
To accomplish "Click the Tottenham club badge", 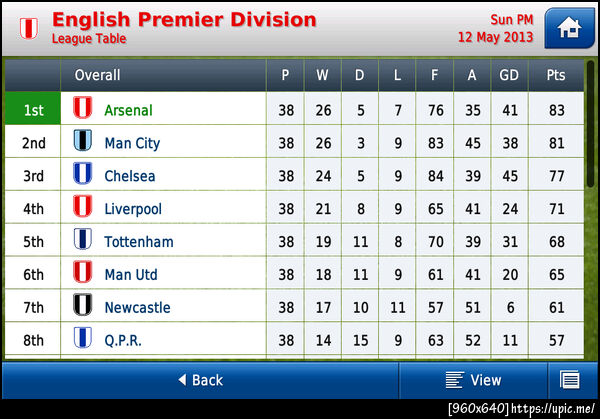I will pos(82,242).
